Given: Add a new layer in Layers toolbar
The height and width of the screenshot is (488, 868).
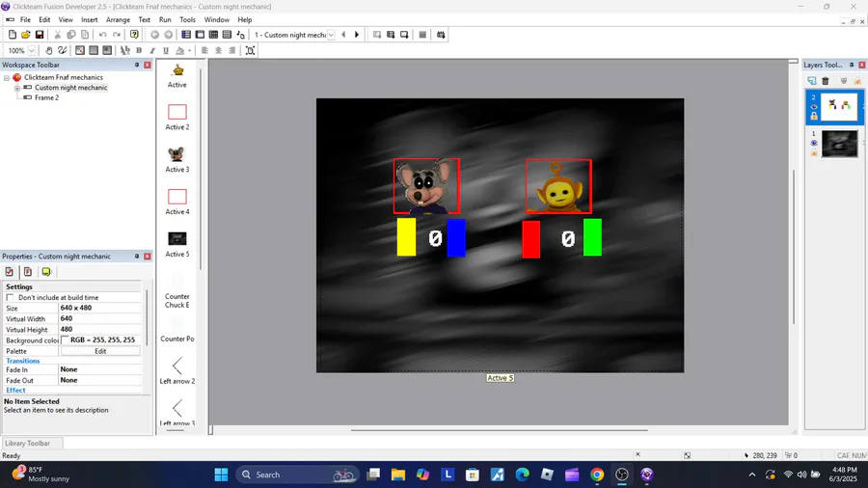Looking at the screenshot, I should 811,81.
